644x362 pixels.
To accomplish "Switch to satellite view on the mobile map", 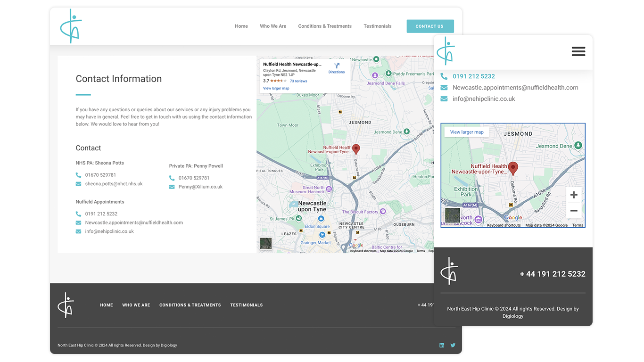I will click(x=452, y=215).
